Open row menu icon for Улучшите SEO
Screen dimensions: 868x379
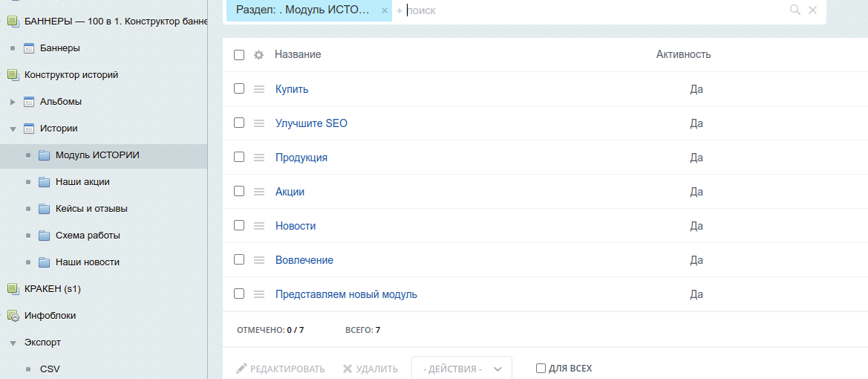259,123
